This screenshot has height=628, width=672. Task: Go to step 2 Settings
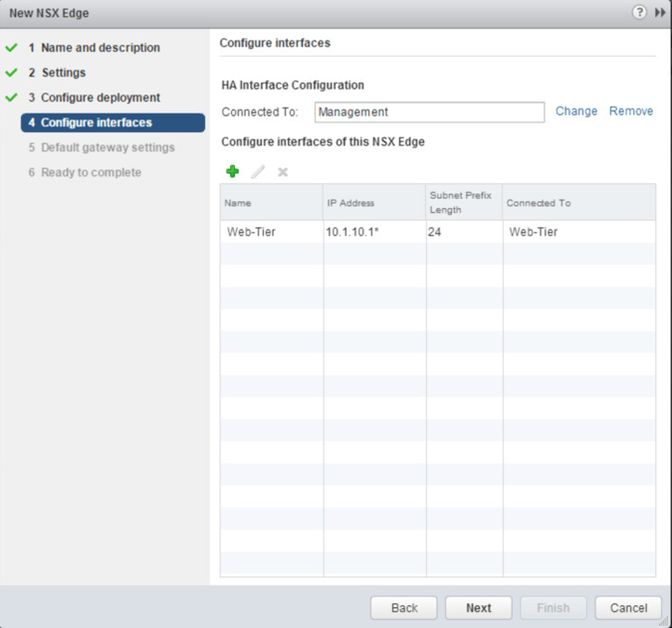(x=63, y=73)
